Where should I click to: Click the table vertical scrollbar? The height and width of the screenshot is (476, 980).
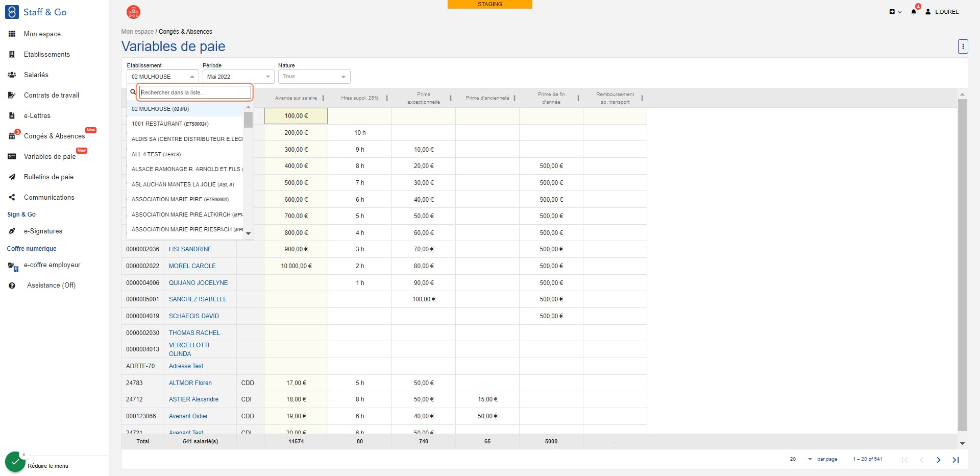[962, 266]
